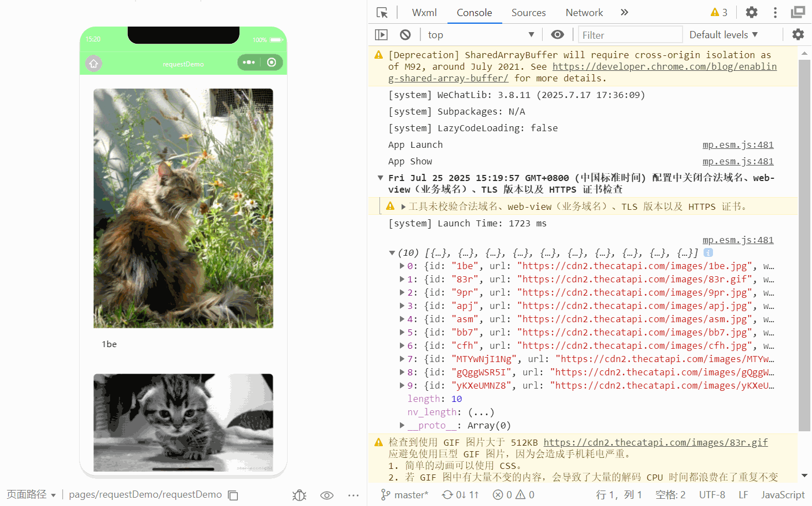Viewport: 812px width, 506px height.
Task: Open mp.esm.js:481 link beside App Launch
Action: (738, 144)
